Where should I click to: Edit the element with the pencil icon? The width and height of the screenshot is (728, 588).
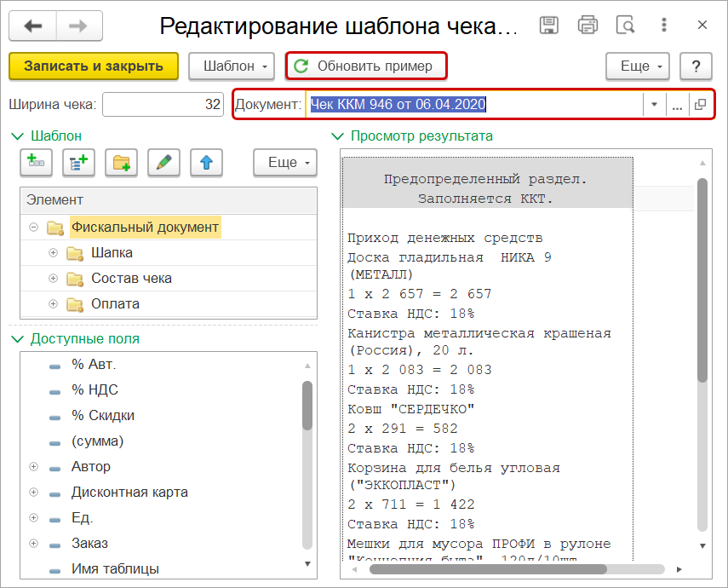[163, 163]
